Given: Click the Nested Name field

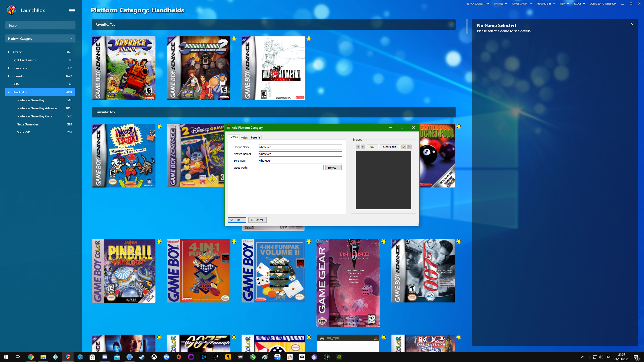Looking at the screenshot, I should point(300,154).
